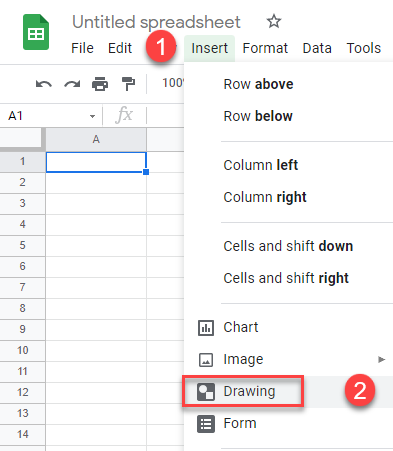Open Google Sheets home logo

pyautogui.click(x=36, y=32)
